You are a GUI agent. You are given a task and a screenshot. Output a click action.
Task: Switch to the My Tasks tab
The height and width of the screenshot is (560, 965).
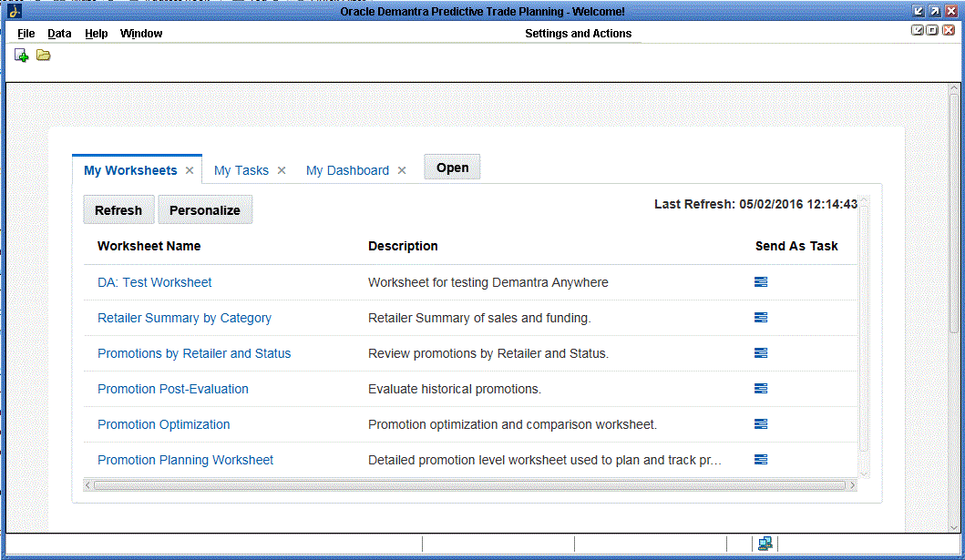pos(241,170)
